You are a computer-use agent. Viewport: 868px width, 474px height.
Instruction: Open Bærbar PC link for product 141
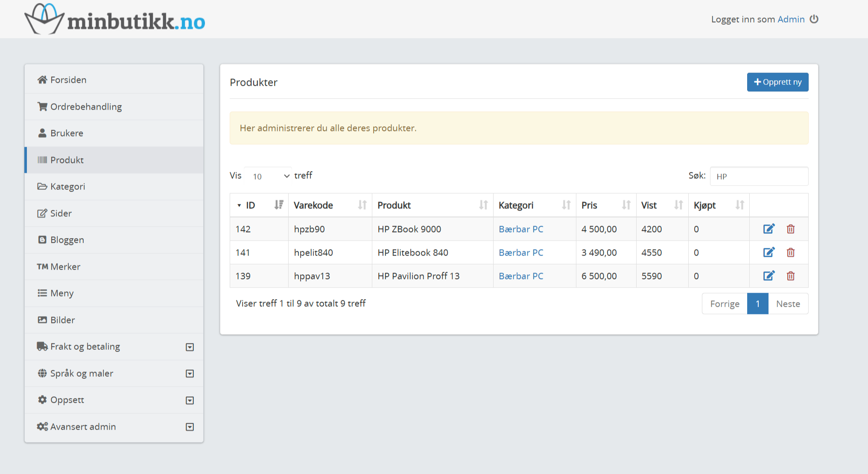click(521, 253)
